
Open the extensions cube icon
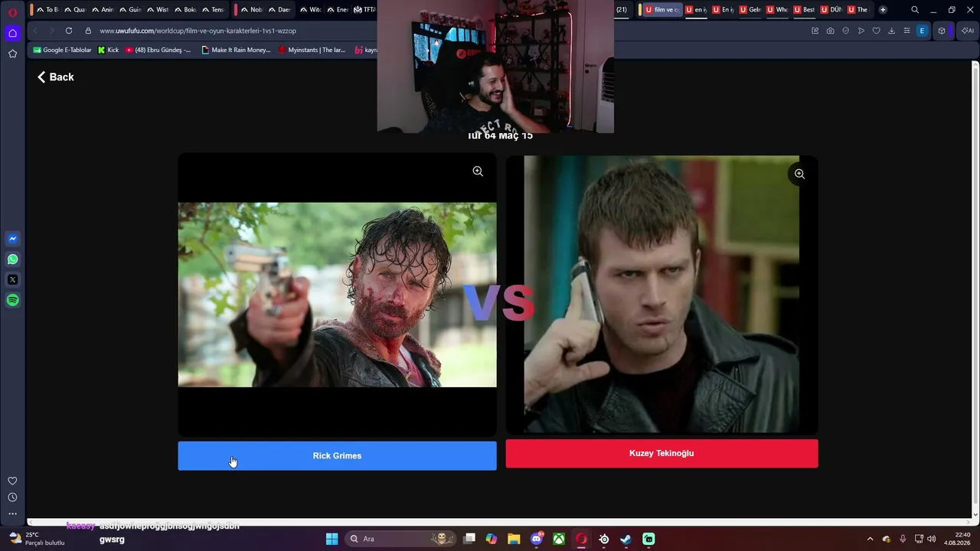tap(942, 31)
